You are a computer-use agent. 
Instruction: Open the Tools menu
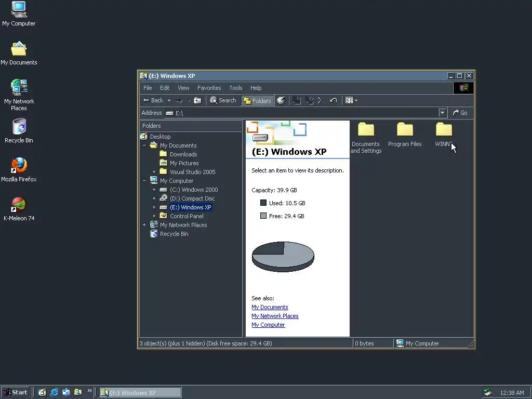(x=235, y=88)
